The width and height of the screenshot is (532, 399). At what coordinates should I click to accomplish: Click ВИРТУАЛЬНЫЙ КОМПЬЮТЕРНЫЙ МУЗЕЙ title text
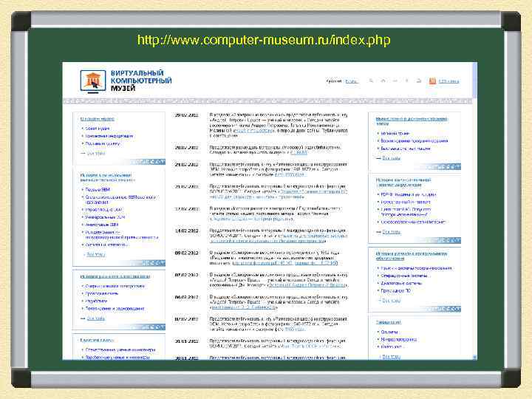tap(141, 81)
